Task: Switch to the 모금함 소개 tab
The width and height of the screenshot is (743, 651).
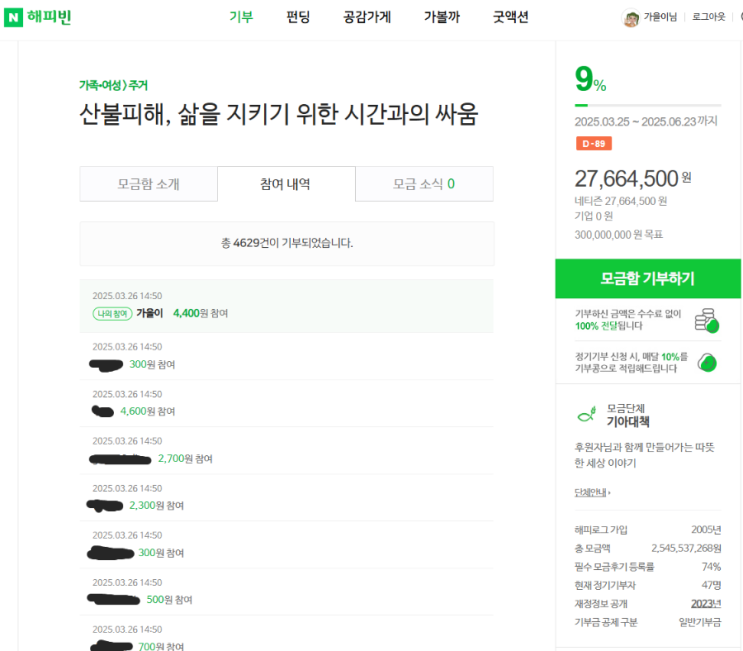Action: [x=148, y=184]
